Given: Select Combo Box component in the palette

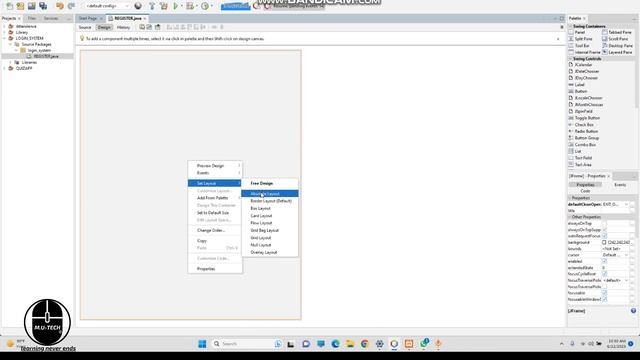Looking at the screenshot, I should coord(582,145).
